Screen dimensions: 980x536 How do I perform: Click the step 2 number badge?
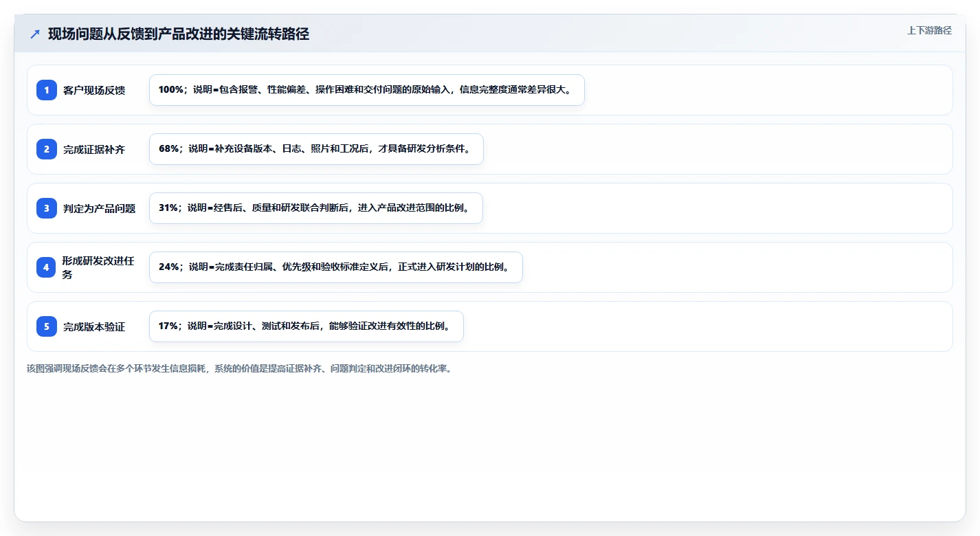pyautogui.click(x=47, y=149)
